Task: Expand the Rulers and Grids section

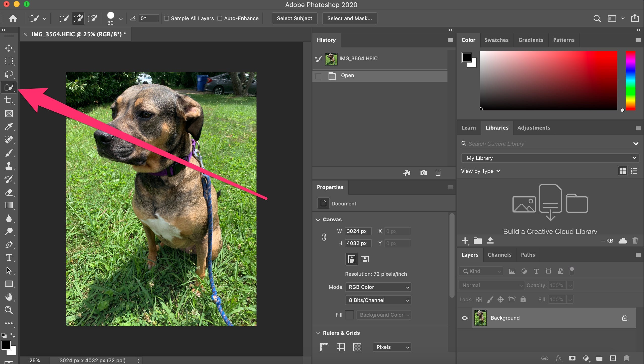Action: pyautogui.click(x=318, y=332)
